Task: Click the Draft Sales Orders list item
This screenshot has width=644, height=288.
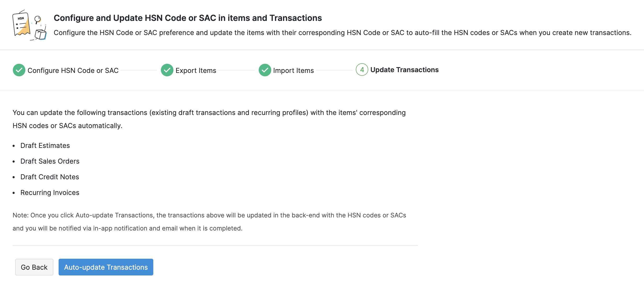Action: click(50, 161)
